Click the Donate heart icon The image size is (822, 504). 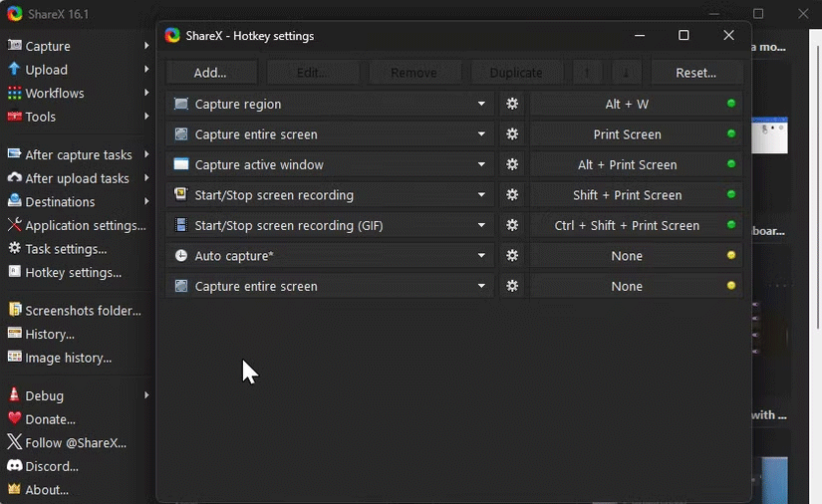click(14, 419)
